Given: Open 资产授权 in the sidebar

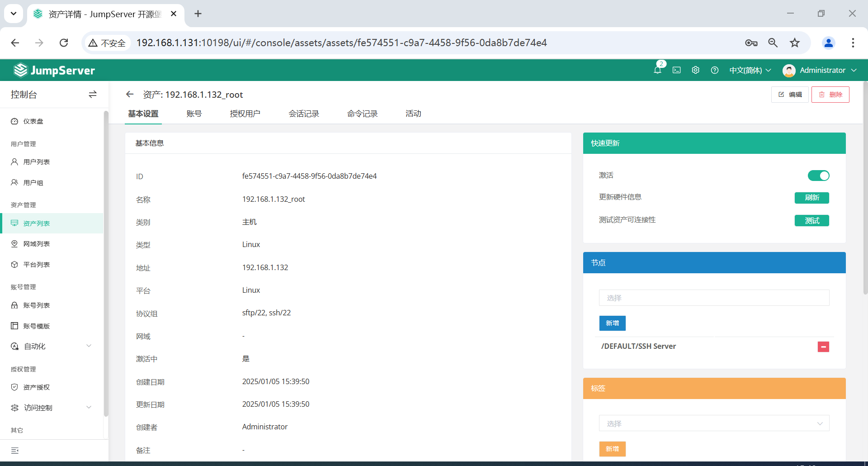Looking at the screenshot, I should click(52, 387).
